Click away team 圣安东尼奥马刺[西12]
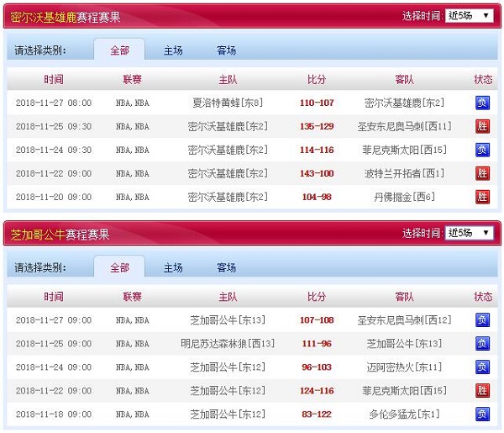Screen dimensions: 504x433 pyautogui.click(x=404, y=320)
